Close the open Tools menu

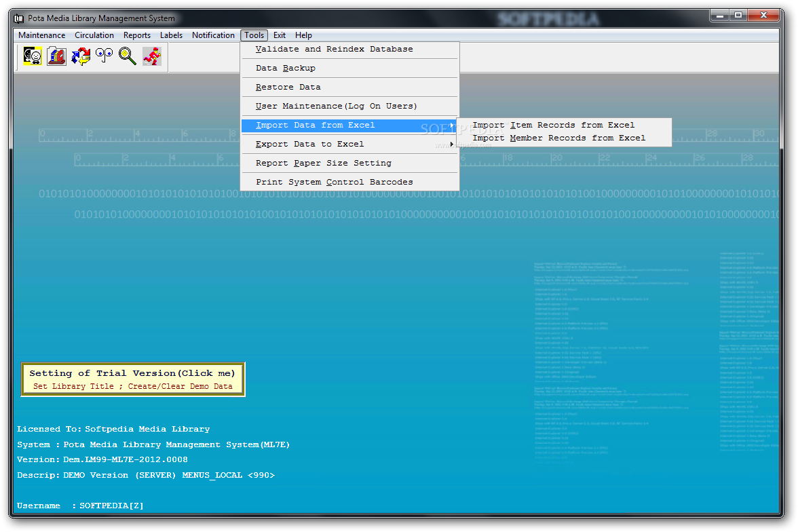(x=254, y=35)
